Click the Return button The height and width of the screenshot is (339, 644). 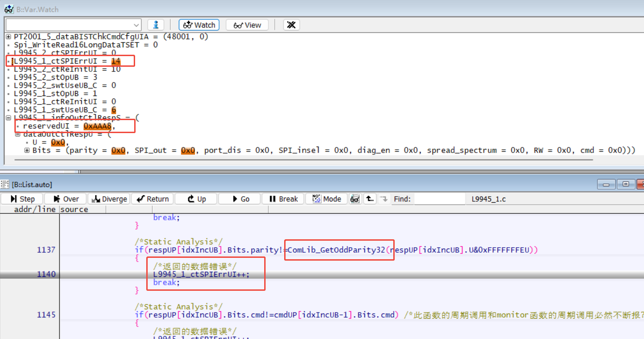pyautogui.click(x=152, y=199)
